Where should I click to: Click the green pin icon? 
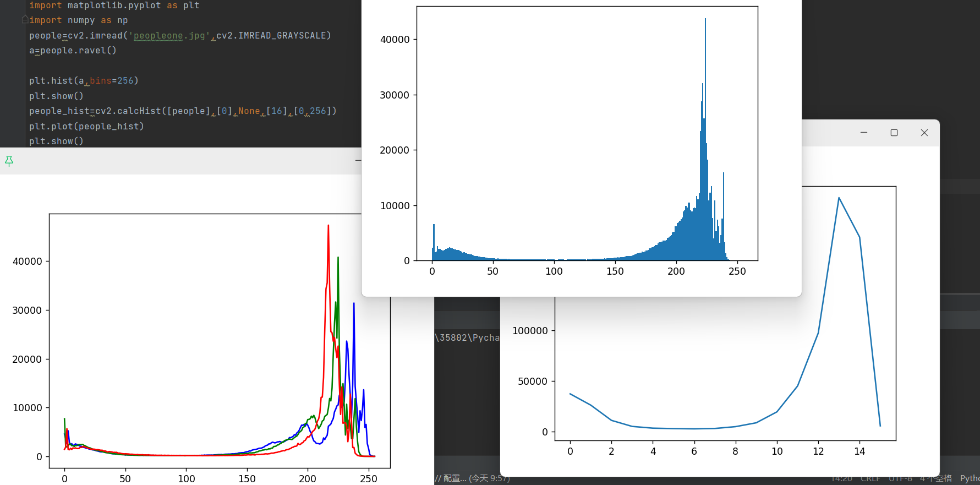[9, 161]
